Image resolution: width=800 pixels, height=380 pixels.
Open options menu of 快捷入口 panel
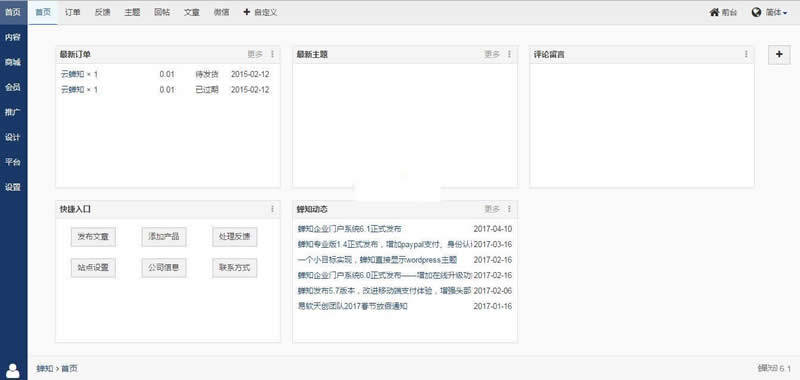coord(272,209)
